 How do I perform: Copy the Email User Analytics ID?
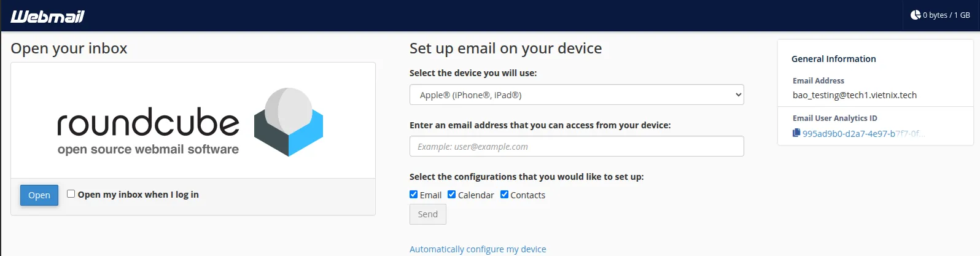point(796,133)
